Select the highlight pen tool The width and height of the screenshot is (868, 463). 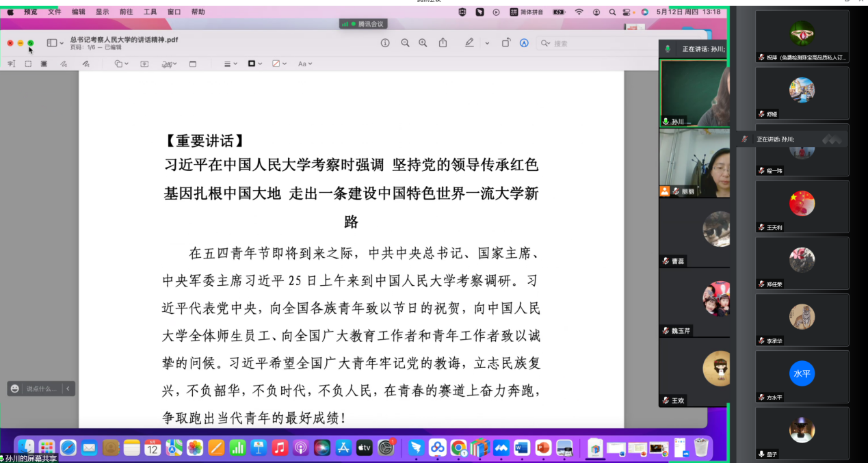pyautogui.click(x=469, y=42)
